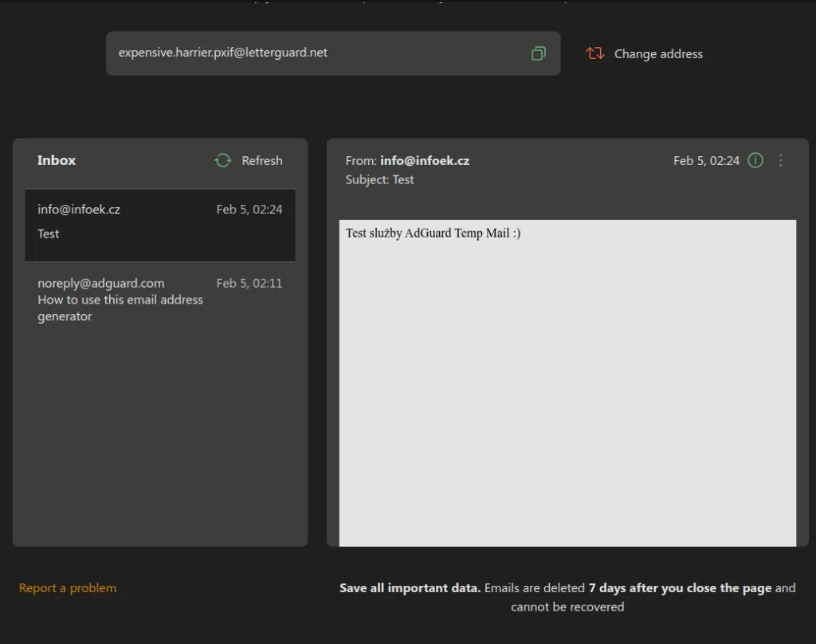816x644 pixels.
Task: Click the Subject: Test line
Action: pyautogui.click(x=380, y=179)
